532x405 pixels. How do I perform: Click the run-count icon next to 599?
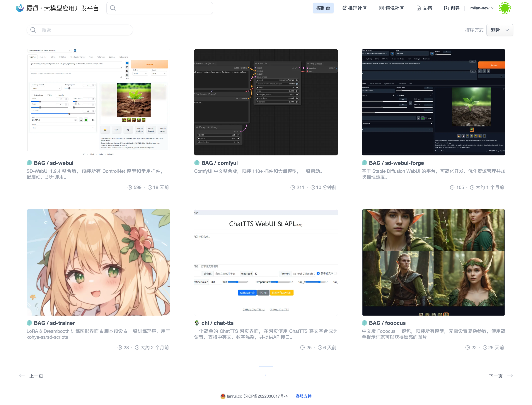tap(130, 188)
